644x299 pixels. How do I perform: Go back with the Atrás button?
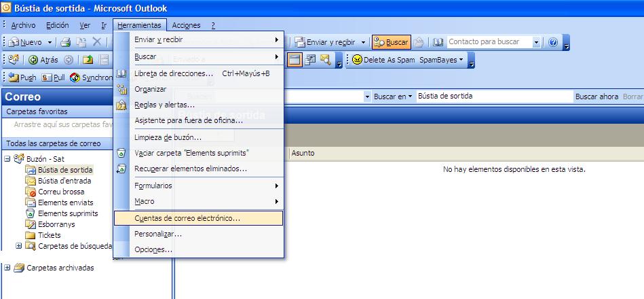[x=43, y=60]
